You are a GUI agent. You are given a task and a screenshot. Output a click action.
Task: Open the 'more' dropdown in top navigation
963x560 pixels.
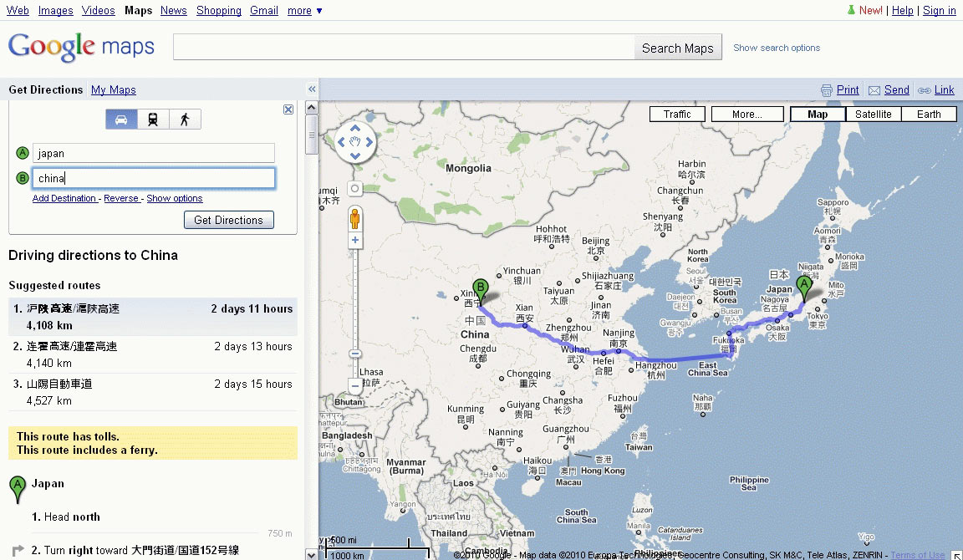click(304, 11)
